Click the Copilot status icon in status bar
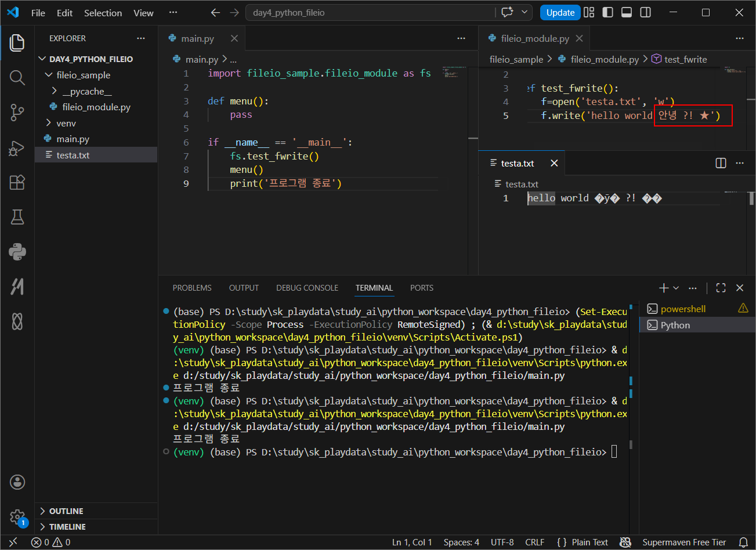The height and width of the screenshot is (550, 756). click(625, 542)
